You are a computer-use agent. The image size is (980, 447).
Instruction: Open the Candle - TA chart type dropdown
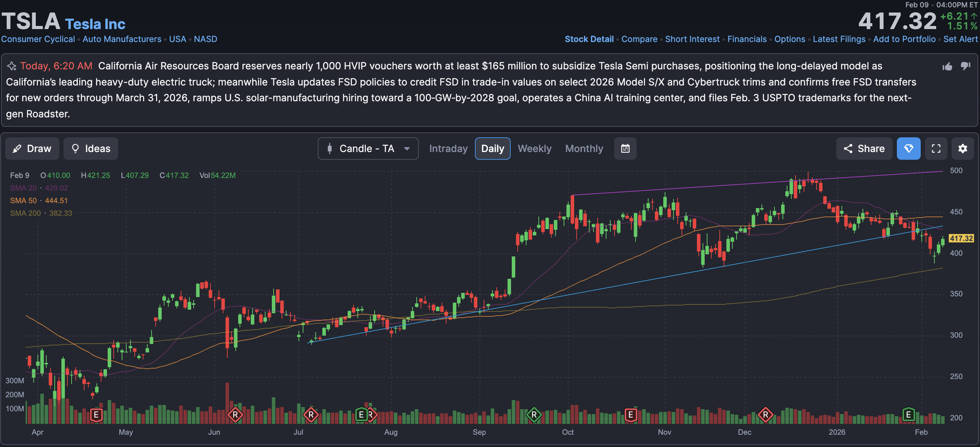[x=368, y=149]
